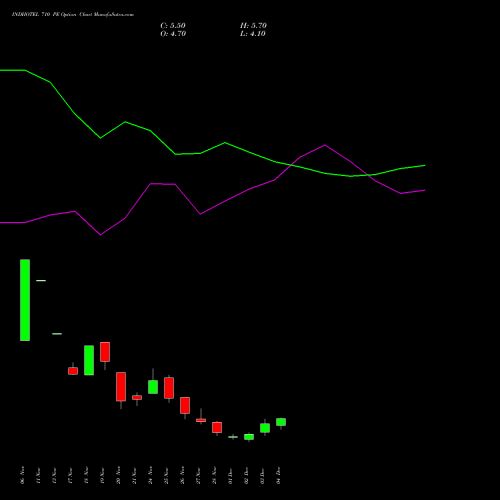
Task: Click the 01 Dec date axis label
Action: [230, 475]
